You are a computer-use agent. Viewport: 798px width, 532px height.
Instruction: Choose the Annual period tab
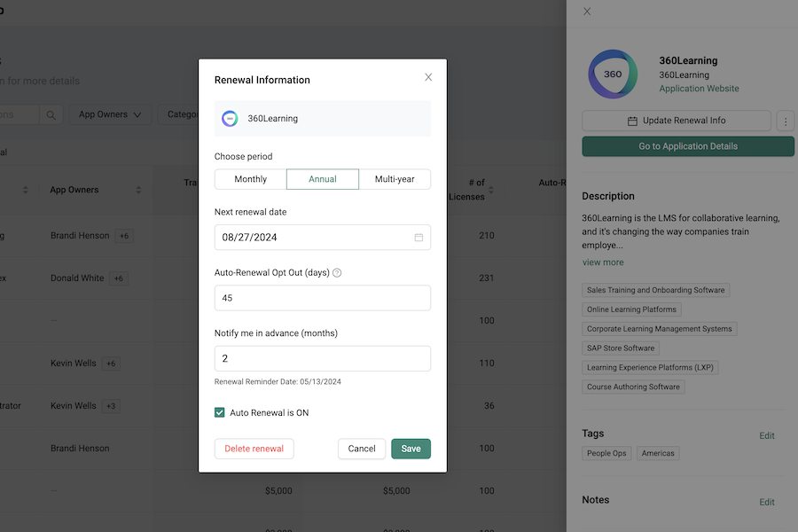(323, 179)
